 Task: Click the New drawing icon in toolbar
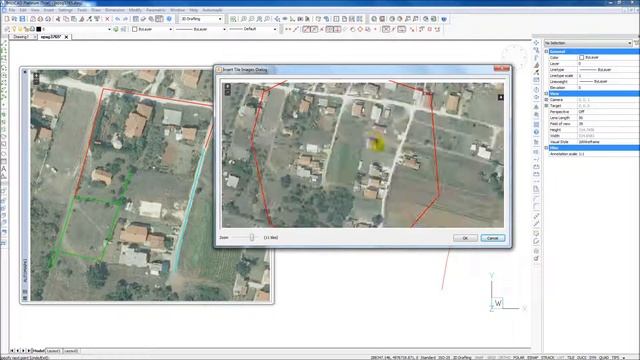[x=7, y=19]
